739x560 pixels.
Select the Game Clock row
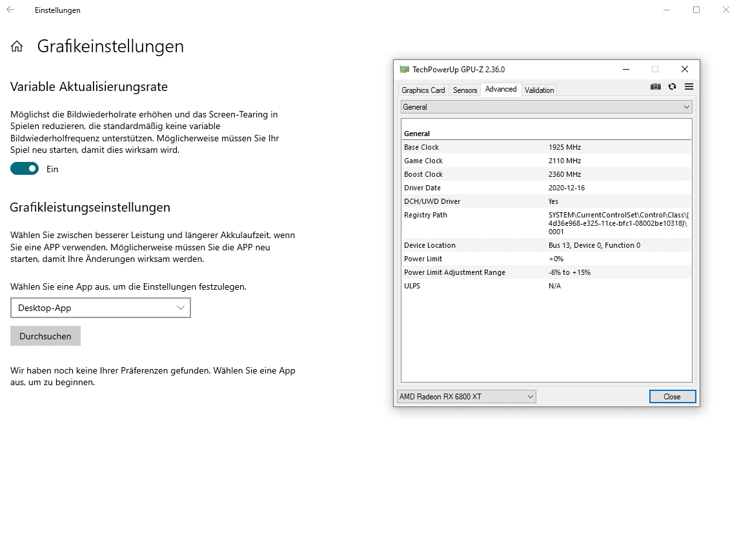click(546, 161)
